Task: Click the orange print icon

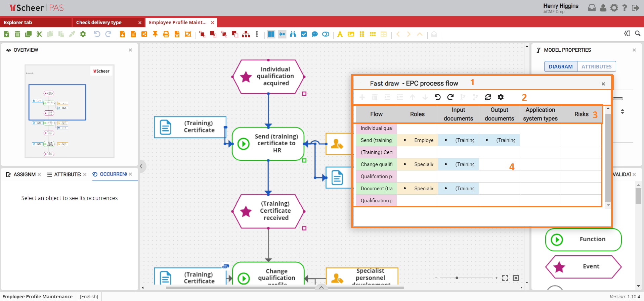Action: point(166,34)
